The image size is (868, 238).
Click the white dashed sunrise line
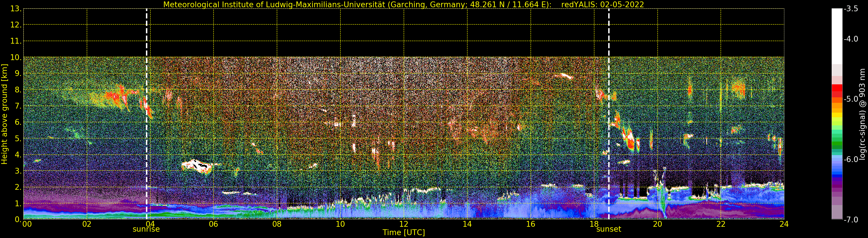pos(146,114)
